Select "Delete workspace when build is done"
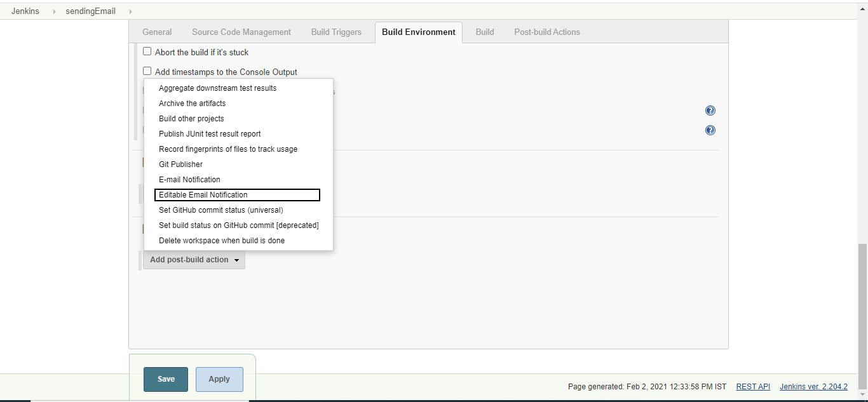 (x=221, y=240)
